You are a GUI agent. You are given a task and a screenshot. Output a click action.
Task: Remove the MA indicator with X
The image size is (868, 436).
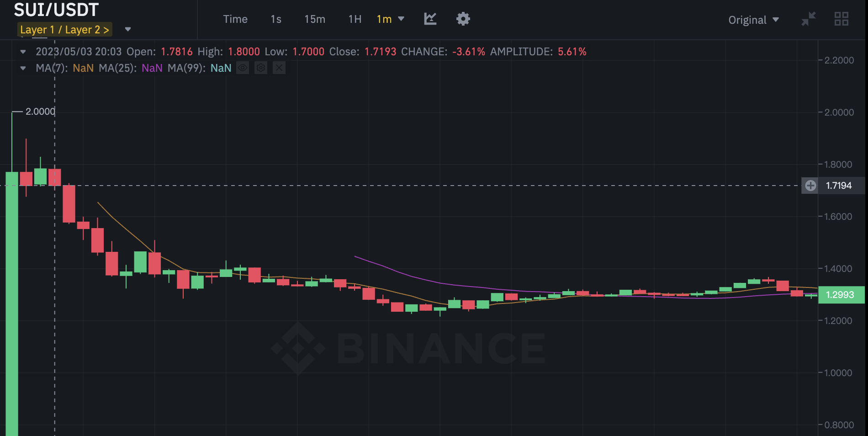point(279,68)
